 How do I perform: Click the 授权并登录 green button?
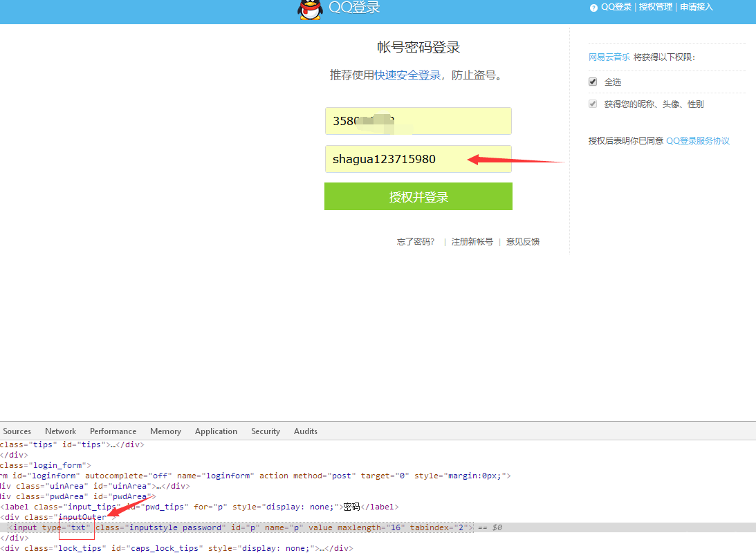click(418, 196)
